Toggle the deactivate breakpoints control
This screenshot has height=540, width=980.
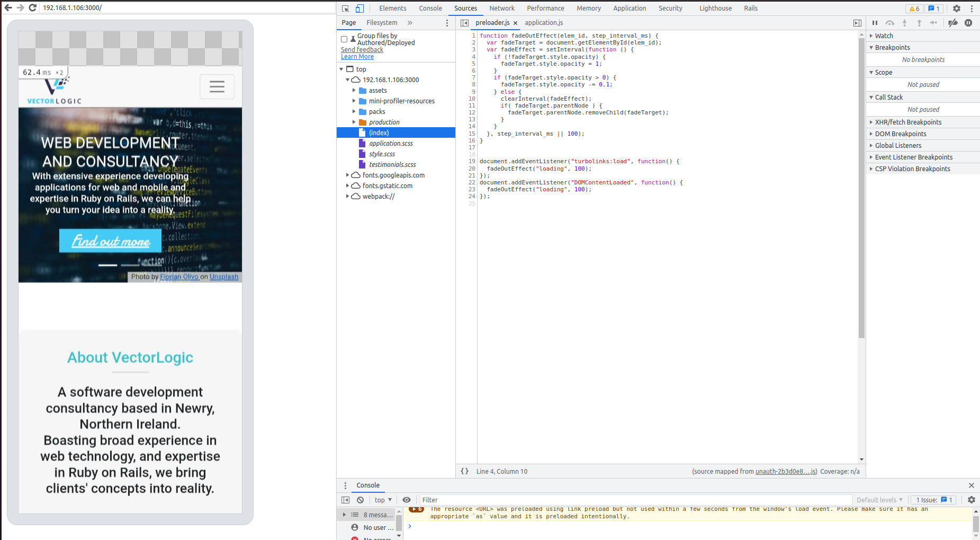coord(952,23)
